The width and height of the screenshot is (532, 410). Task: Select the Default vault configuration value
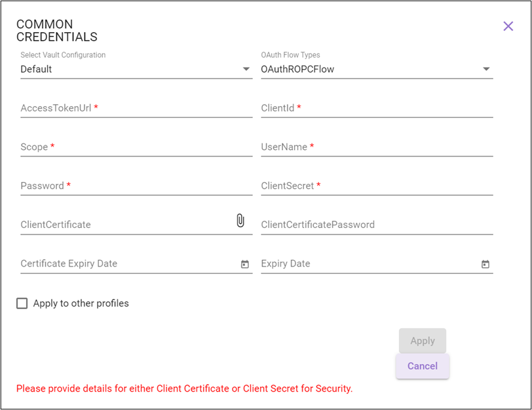(x=36, y=69)
